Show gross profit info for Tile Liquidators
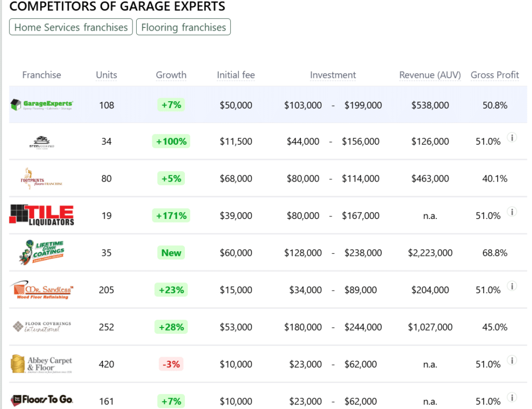This screenshot has width=532, height=409. pos(512,212)
